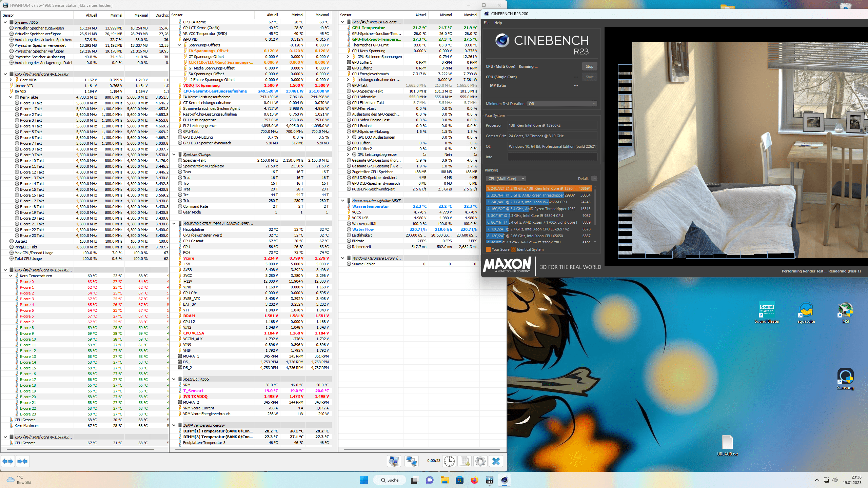
Task: Expand the Core VIDs row
Action: 11,80
